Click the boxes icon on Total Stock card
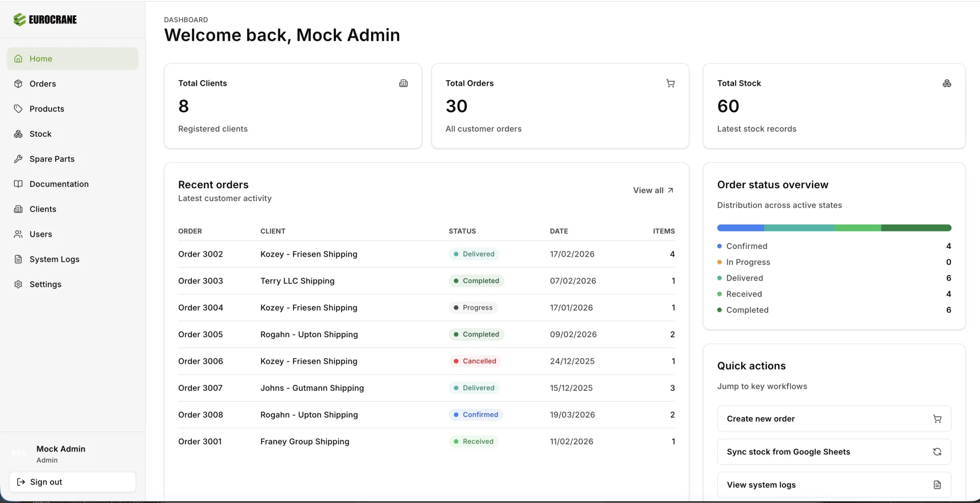980x503 pixels. 946,83
